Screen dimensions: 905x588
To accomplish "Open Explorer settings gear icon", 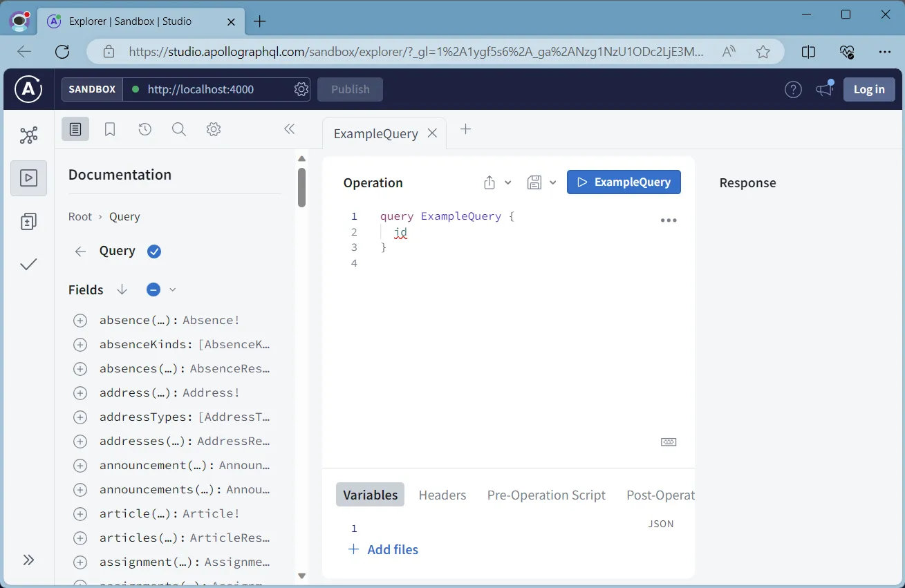I will 214,129.
